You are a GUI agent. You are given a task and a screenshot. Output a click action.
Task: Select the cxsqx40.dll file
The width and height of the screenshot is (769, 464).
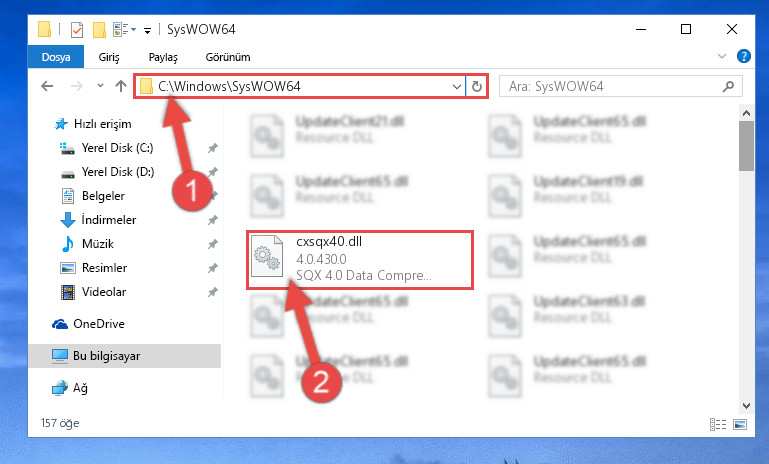(360, 259)
